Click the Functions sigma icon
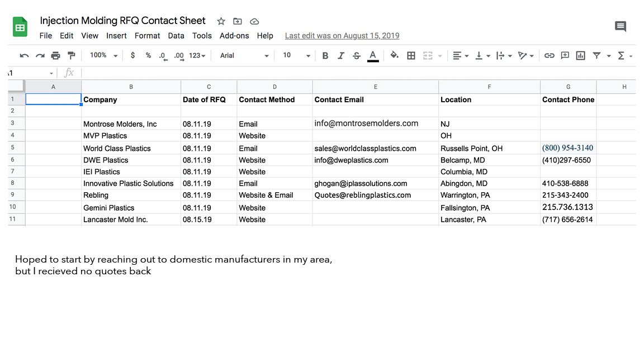This screenshot has width=644, height=362. (x=621, y=55)
